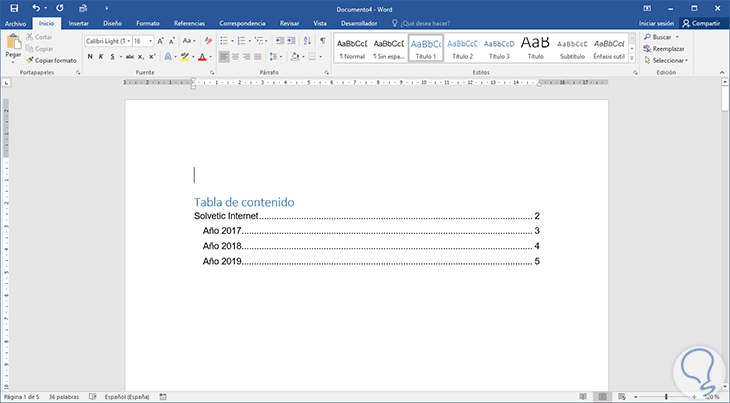730x403 pixels.
Task: Open the font size dropdown showing 16
Action: tap(150, 41)
